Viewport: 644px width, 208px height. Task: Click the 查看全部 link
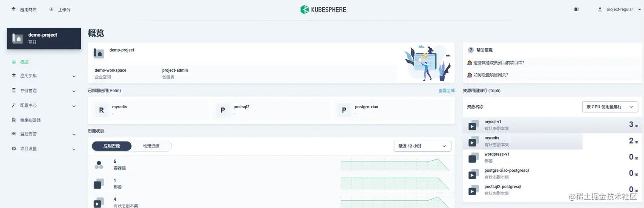[x=447, y=91]
